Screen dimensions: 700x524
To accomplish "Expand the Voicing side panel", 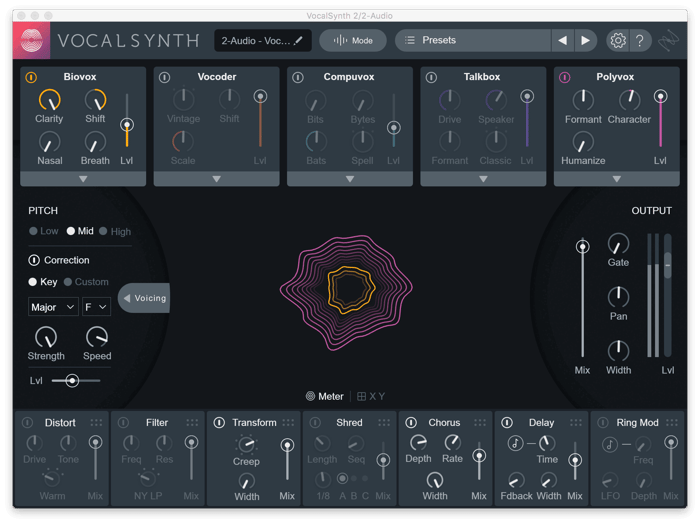I will pyautogui.click(x=144, y=298).
